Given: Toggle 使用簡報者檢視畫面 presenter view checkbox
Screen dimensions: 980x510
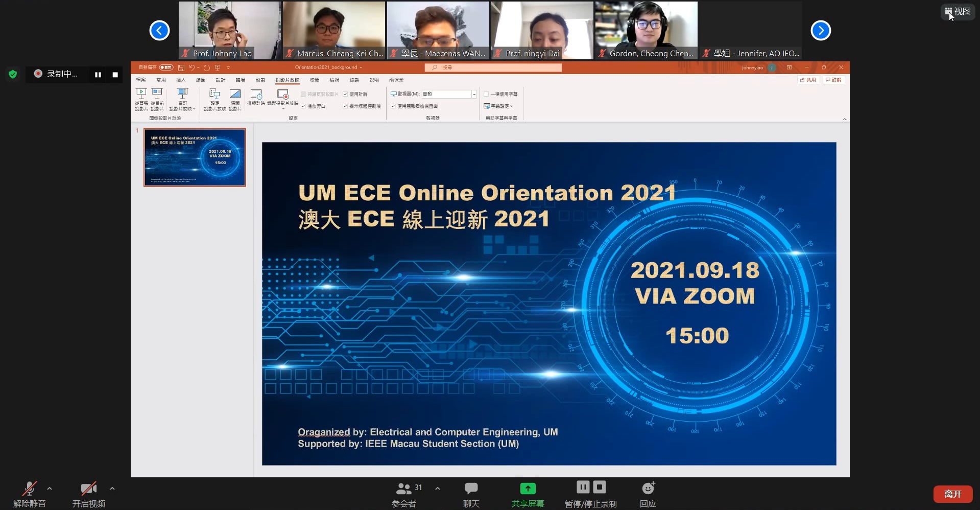Looking at the screenshot, I should [393, 106].
